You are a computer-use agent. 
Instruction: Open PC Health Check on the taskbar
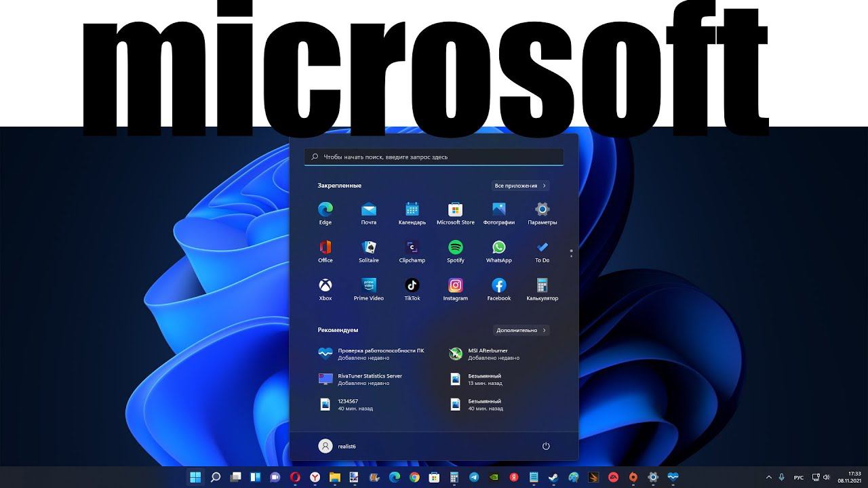point(673,477)
